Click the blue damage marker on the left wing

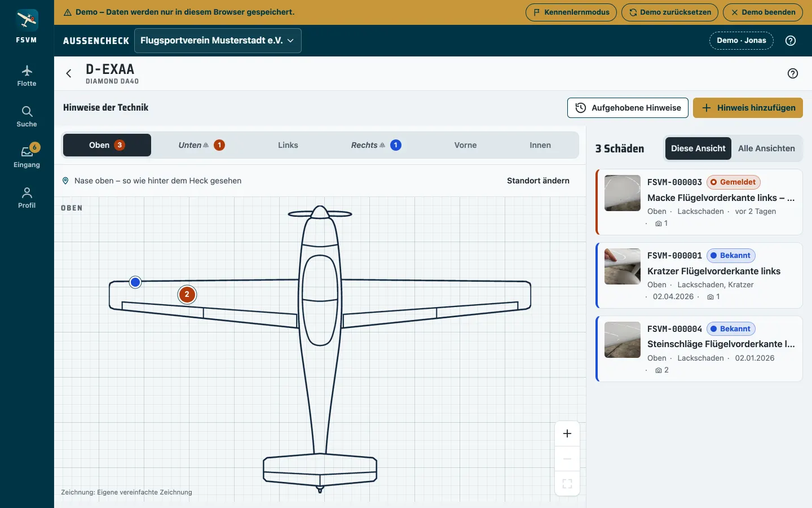(135, 282)
